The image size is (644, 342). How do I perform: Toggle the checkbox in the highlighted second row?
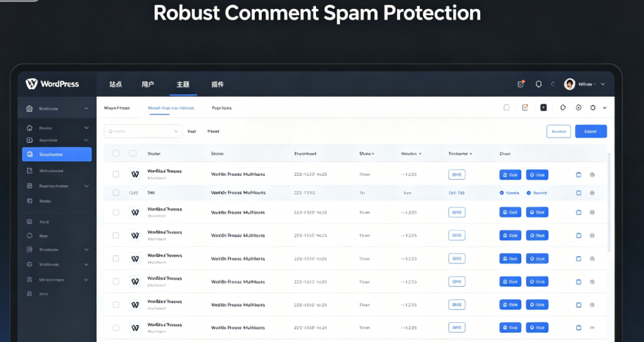[x=116, y=192]
